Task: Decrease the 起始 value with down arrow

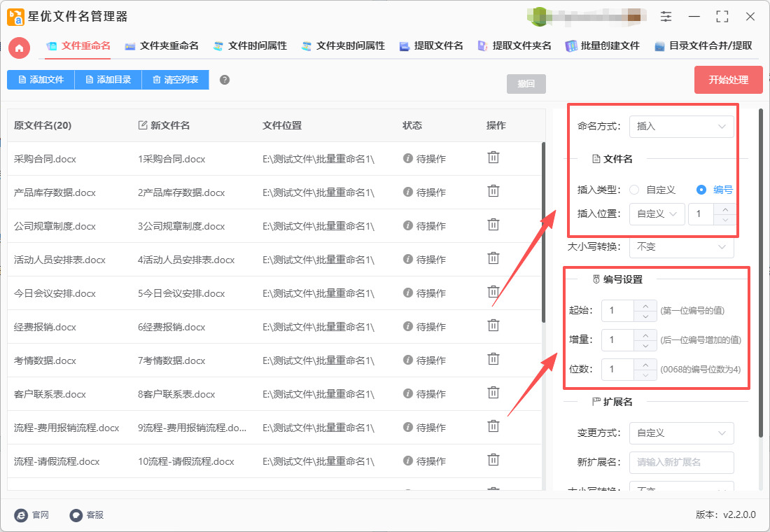Action: click(x=645, y=316)
